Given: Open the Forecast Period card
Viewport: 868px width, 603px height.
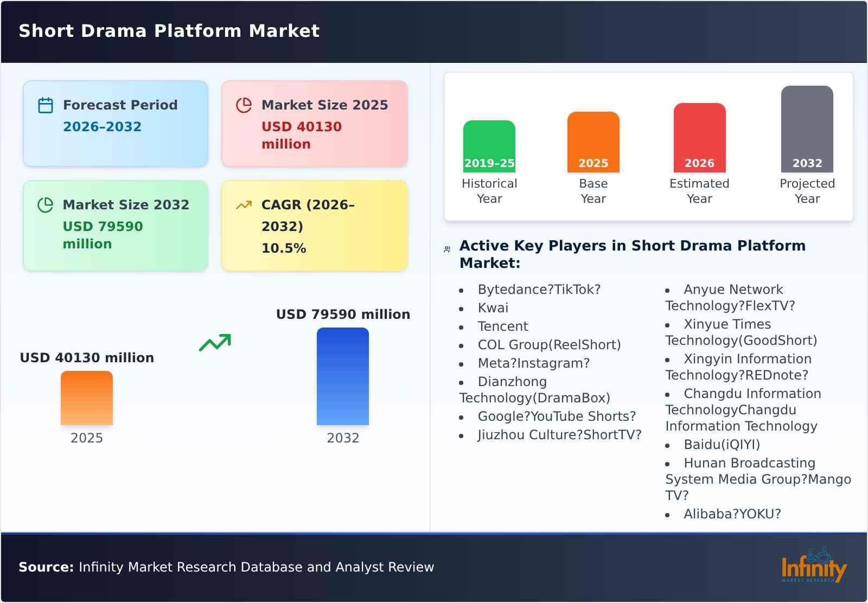Looking at the screenshot, I should (x=116, y=124).
